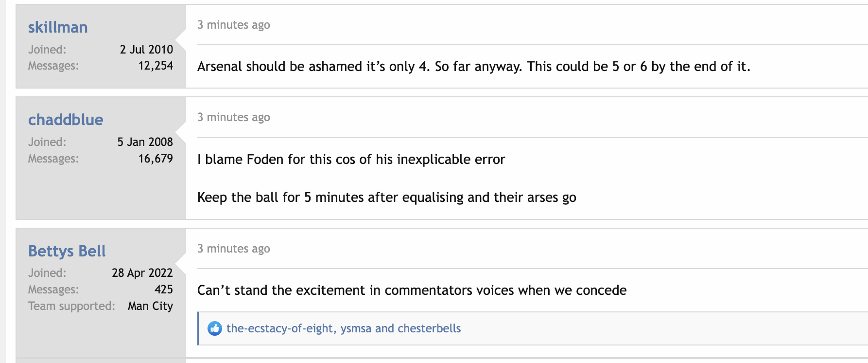The width and height of the screenshot is (868, 363).
Task: Click the 'Keep the ball' sentence
Action: tap(387, 198)
